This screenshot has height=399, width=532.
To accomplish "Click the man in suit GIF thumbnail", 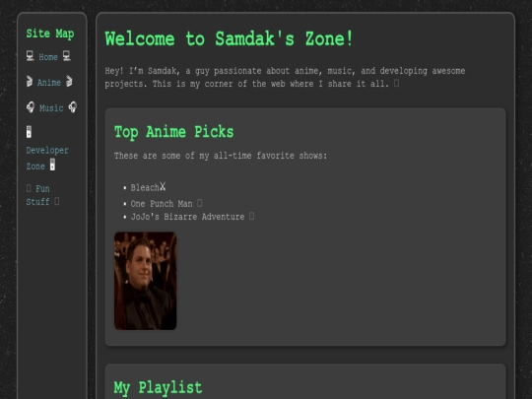I will (145, 281).
